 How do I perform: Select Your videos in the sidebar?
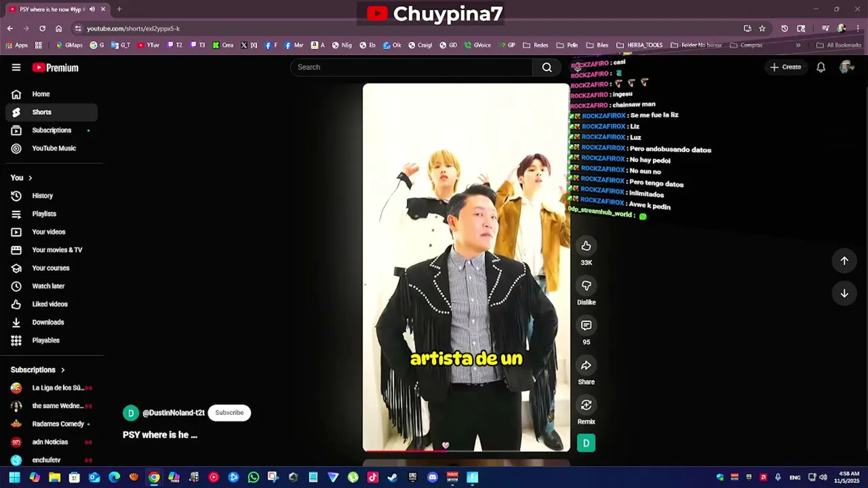pyautogui.click(x=52, y=232)
